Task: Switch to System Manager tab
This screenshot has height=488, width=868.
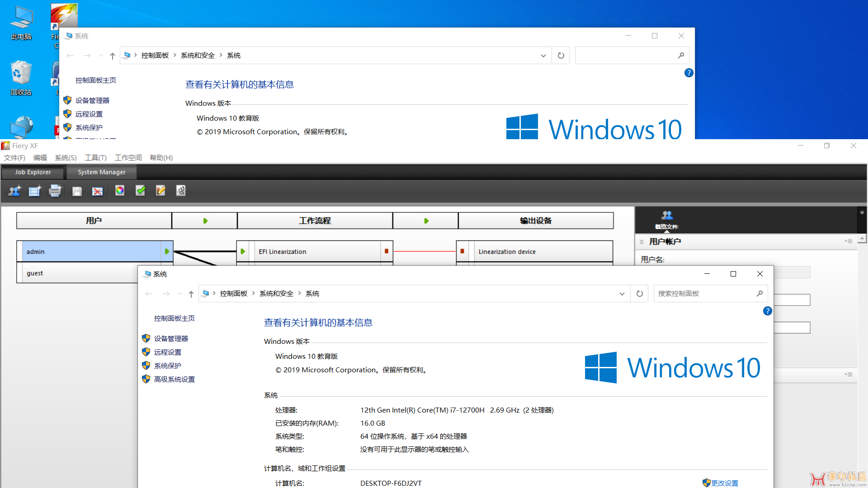Action: [x=101, y=172]
